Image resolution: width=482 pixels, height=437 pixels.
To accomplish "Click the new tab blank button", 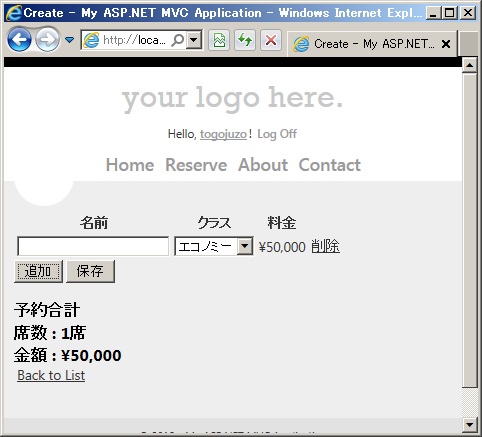I will 469,43.
